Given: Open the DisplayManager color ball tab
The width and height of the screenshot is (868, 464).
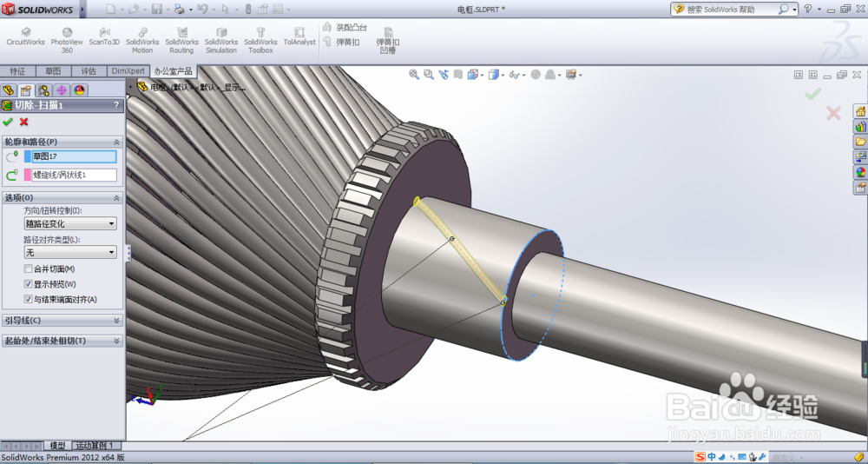Looking at the screenshot, I should (x=79, y=90).
